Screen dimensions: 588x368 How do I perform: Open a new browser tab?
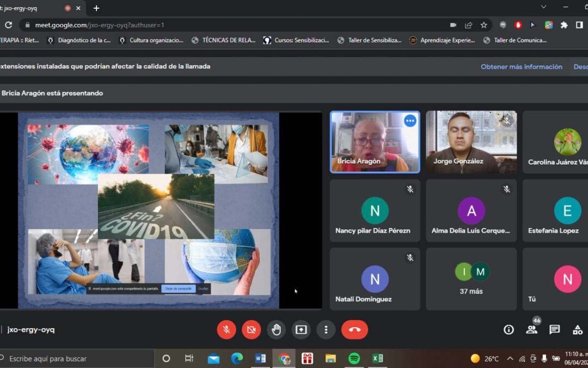click(x=96, y=8)
